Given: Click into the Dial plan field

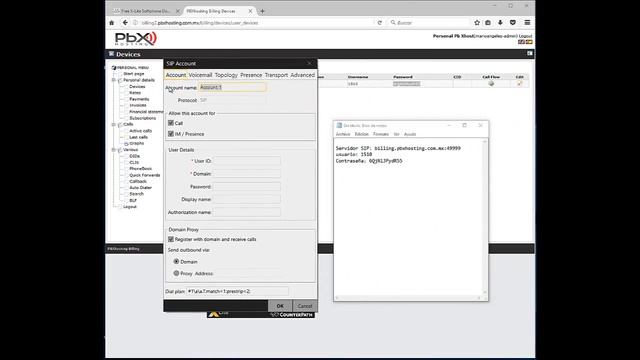Looking at the screenshot, I should (238, 291).
